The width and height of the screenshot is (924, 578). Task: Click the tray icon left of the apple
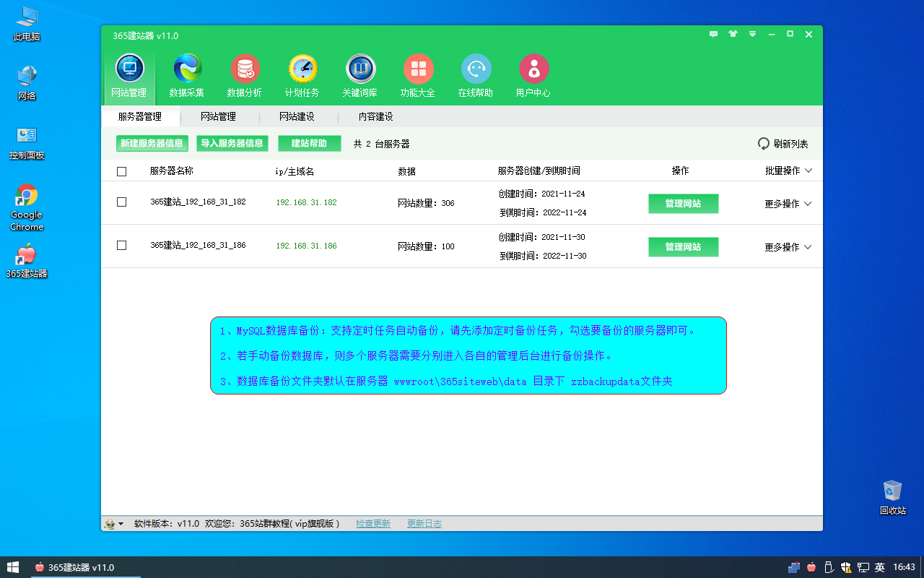click(794, 567)
